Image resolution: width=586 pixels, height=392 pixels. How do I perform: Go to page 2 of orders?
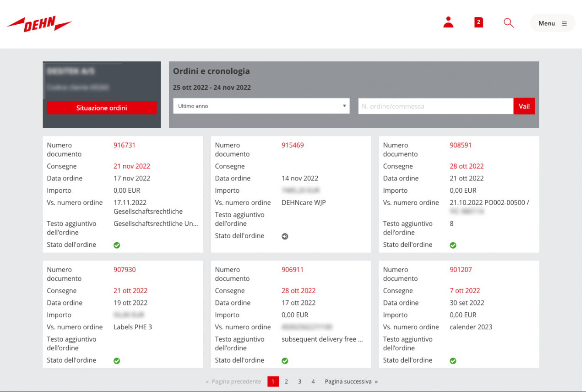286,381
